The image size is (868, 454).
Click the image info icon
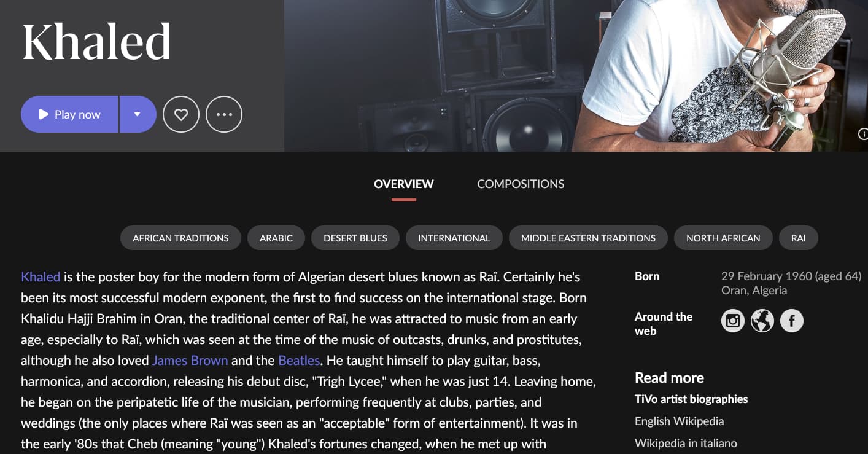(x=863, y=134)
